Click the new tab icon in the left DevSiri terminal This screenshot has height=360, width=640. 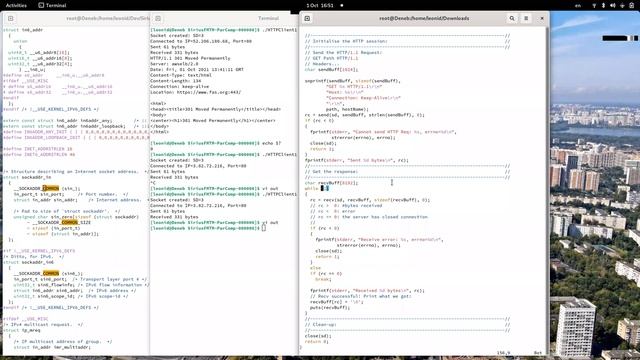pyautogui.click(x=11, y=18)
